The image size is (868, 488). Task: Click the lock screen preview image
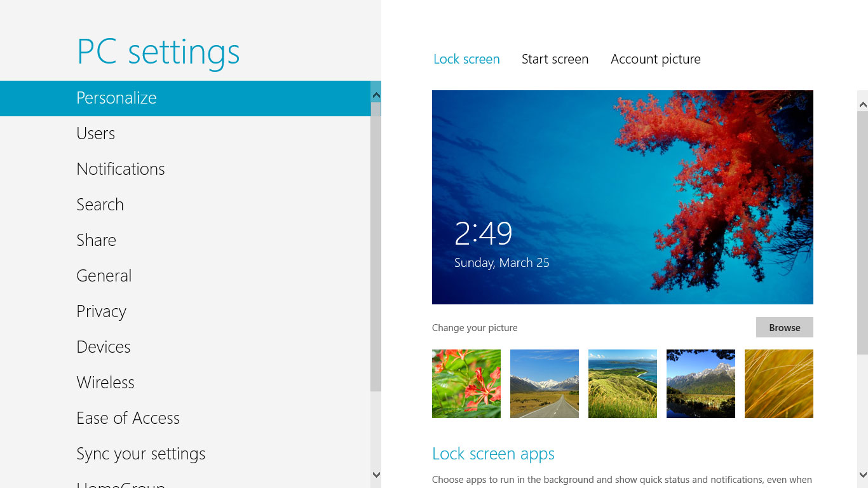click(623, 197)
